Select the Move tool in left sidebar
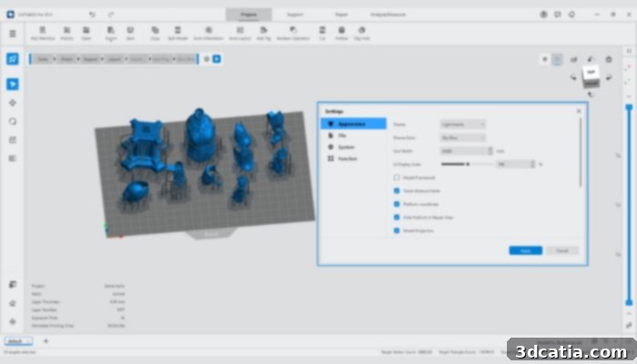 point(13,103)
